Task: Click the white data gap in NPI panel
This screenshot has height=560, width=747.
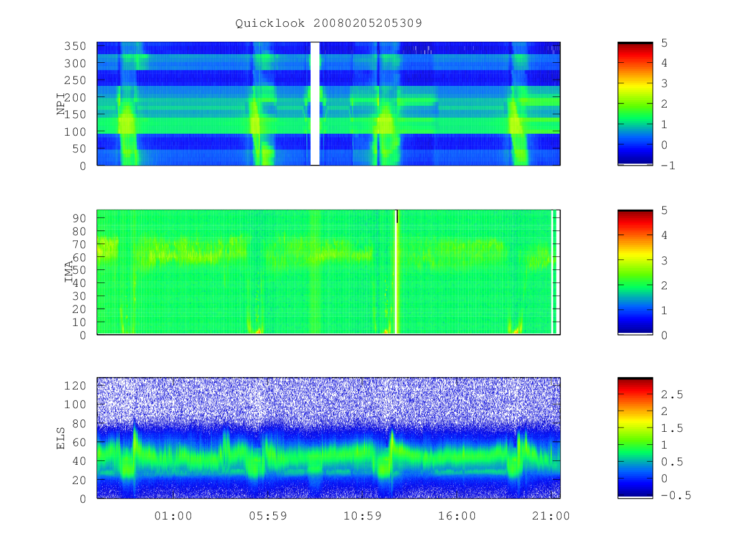Action: point(315,104)
